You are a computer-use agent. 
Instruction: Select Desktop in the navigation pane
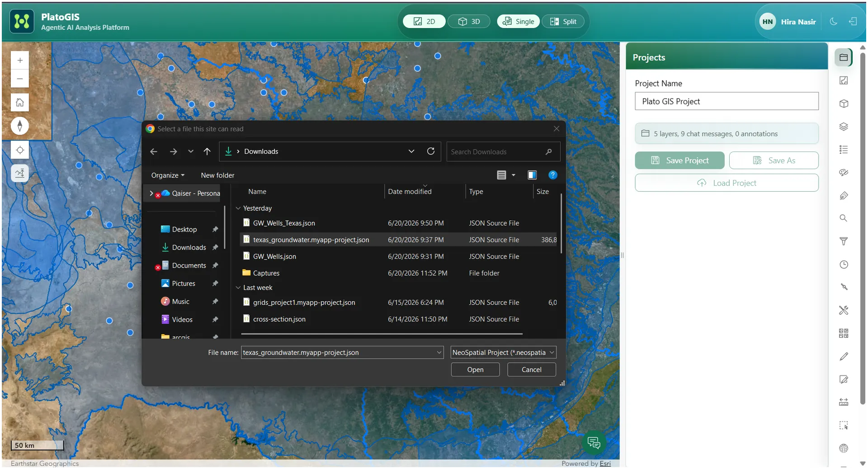[184, 229]
